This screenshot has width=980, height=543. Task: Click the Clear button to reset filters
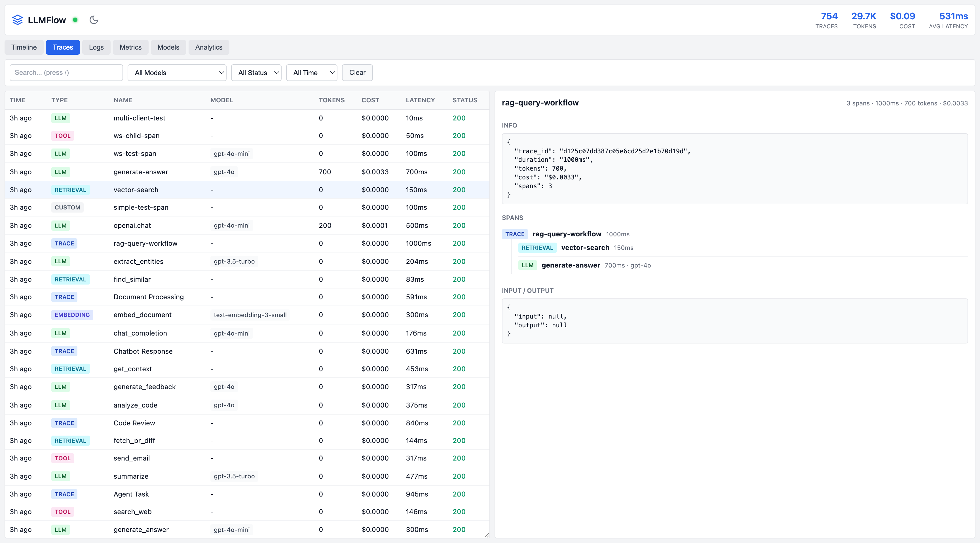click(x=357, y=73)
